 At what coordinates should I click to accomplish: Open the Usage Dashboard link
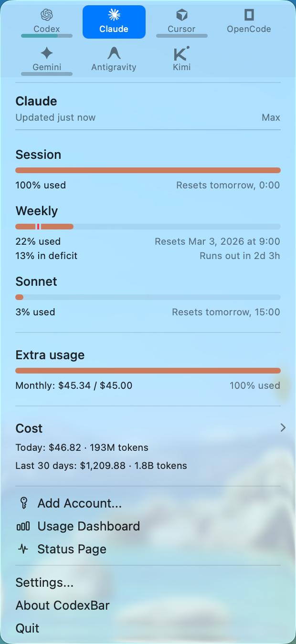coord(89,526)
